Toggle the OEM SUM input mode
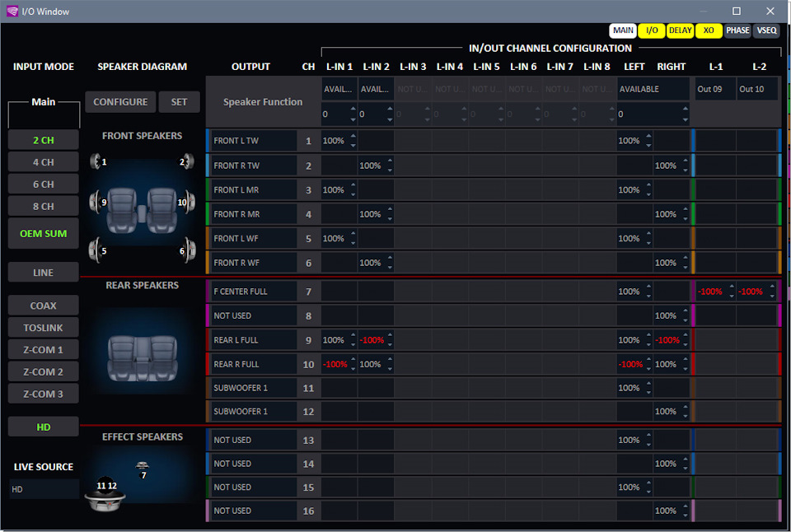Image resolution: width=791 pixels, height=532 pixels. tap(44, 234)
